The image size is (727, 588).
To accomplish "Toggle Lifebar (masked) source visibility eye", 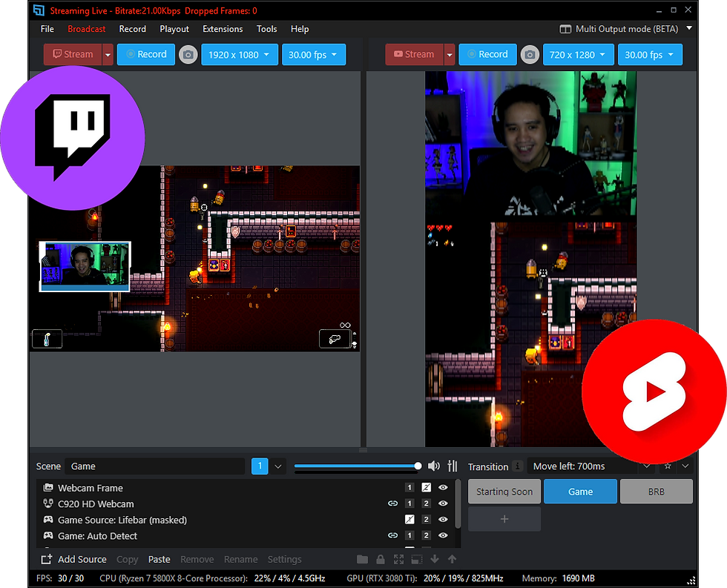I will point(443,520).
